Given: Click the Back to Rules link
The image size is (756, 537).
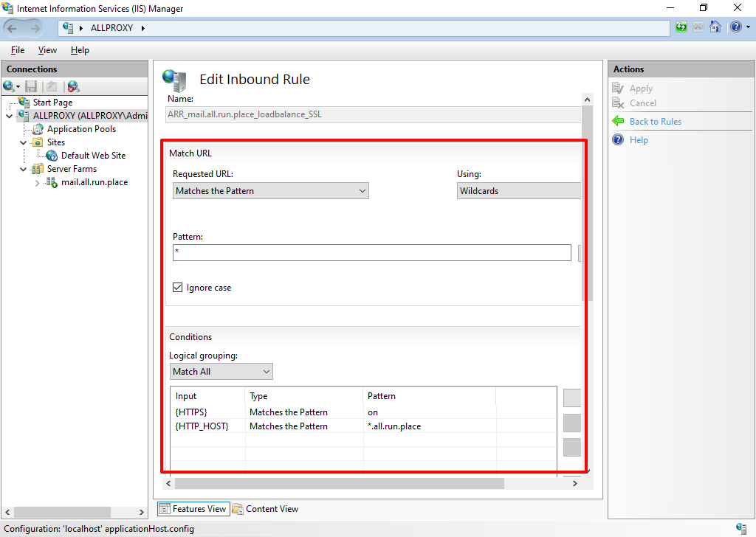Looking at the screenshot, I should point(656,122).
